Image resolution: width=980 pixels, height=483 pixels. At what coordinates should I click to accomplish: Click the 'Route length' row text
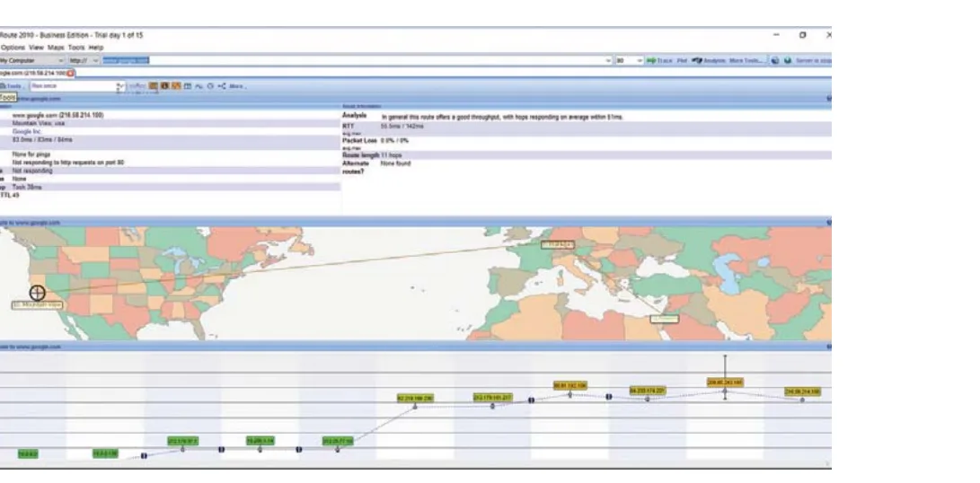[x=360, y=155]
